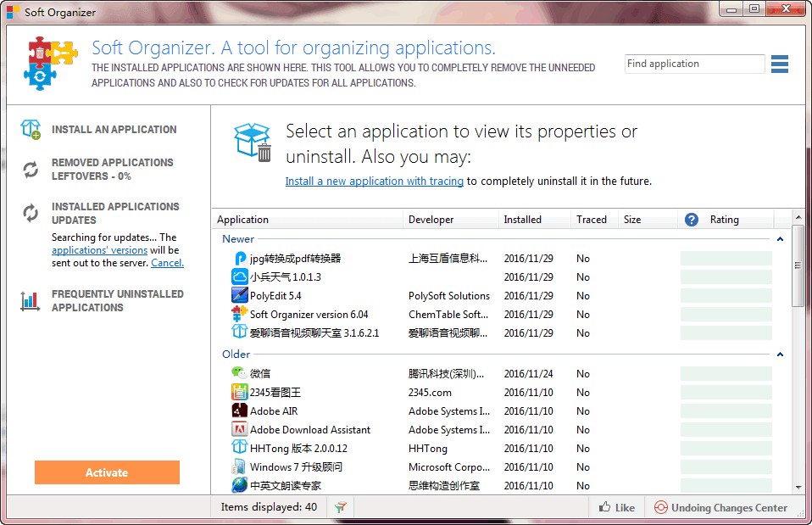Select HHTong developer cell
This screenshot has height=525, width=812.
click(x=428, y=449)
